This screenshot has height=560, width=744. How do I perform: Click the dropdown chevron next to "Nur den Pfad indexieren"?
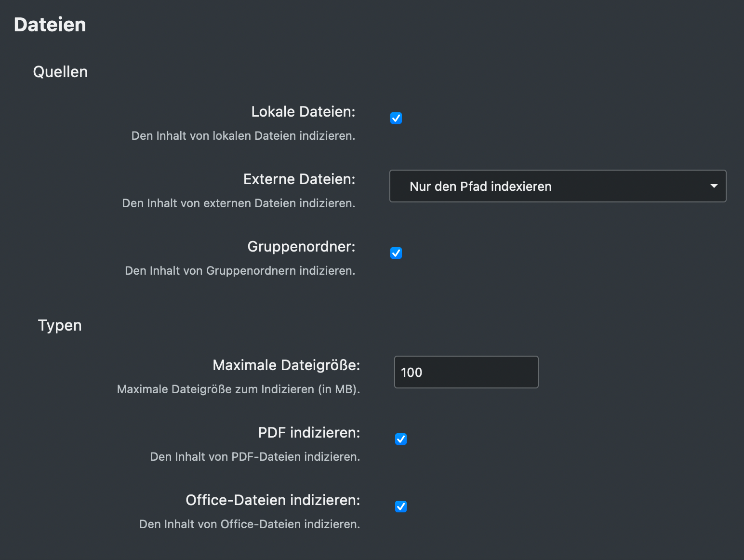point(714,186)
